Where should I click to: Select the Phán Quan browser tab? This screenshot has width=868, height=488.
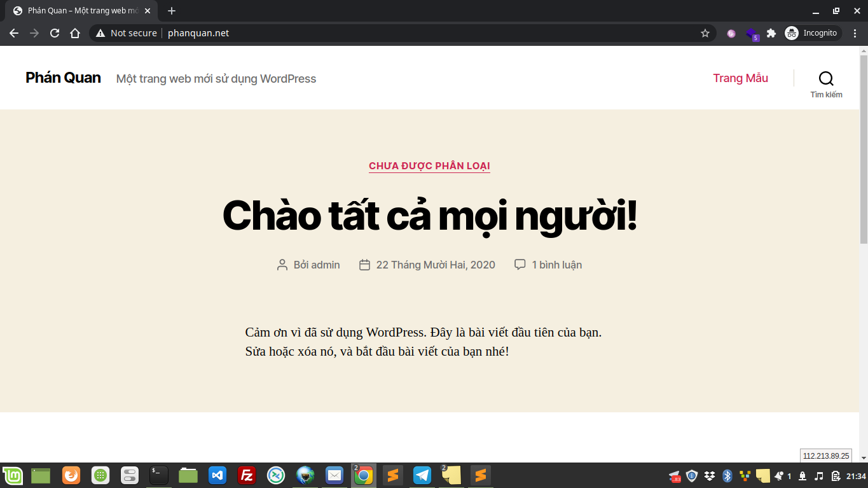tap(82, 11)
